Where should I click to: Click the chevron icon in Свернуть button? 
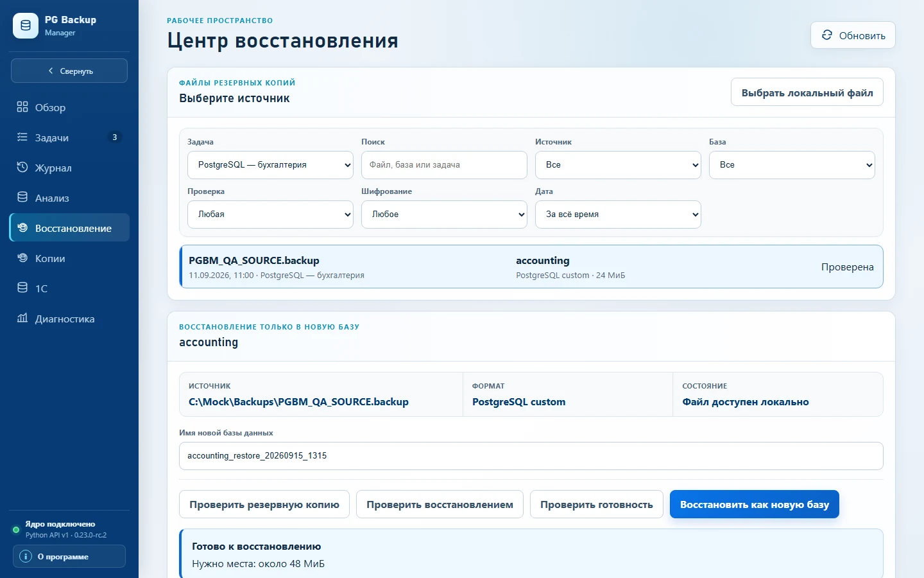51,71
